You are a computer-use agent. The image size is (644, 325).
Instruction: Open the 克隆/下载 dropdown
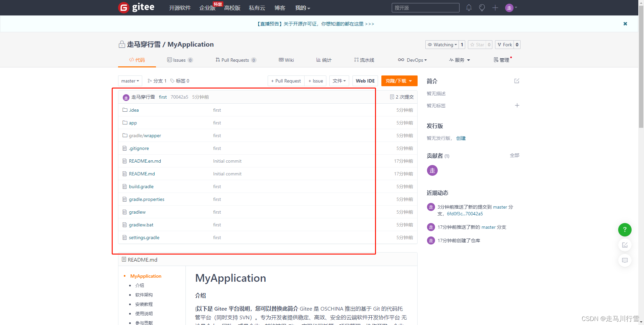click(x=399, y=81)
